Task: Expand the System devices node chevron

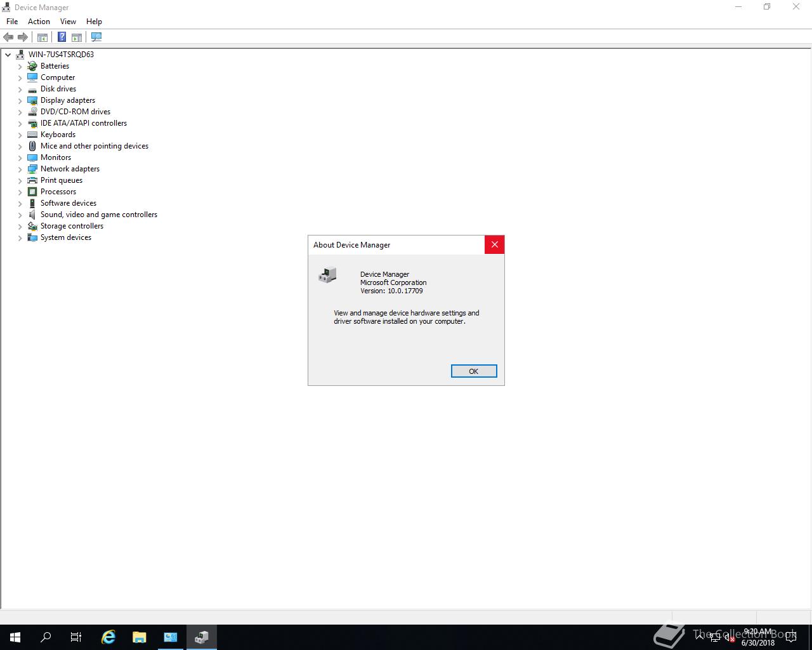Action: click(20, 238)
